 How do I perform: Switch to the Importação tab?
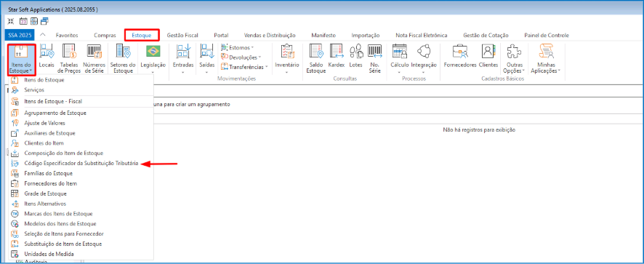(x=365, y=36)
